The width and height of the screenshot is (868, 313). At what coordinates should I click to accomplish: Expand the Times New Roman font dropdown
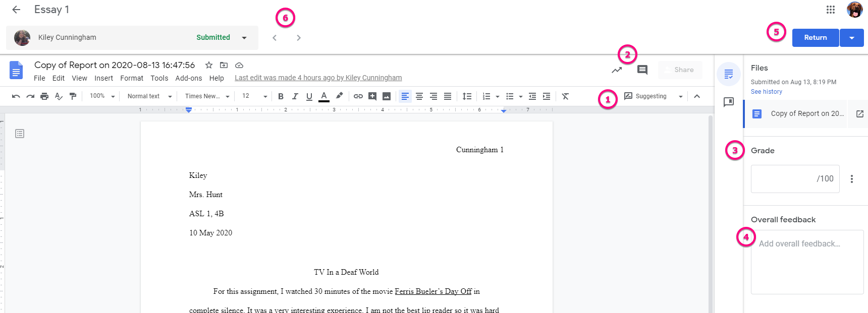click(x=207, y=96)
